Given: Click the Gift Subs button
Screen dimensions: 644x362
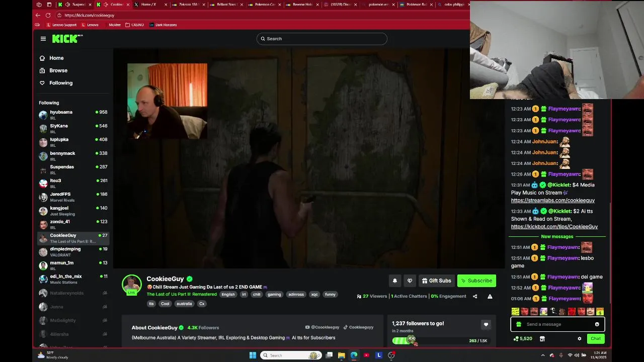Looking at the screenshot, I should point(437,281).
